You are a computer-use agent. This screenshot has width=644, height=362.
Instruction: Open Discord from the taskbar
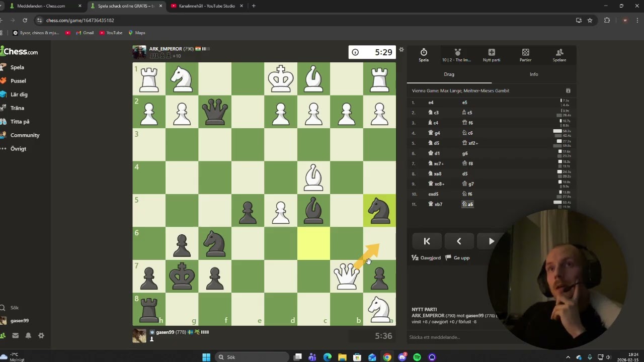click(402, 357)
